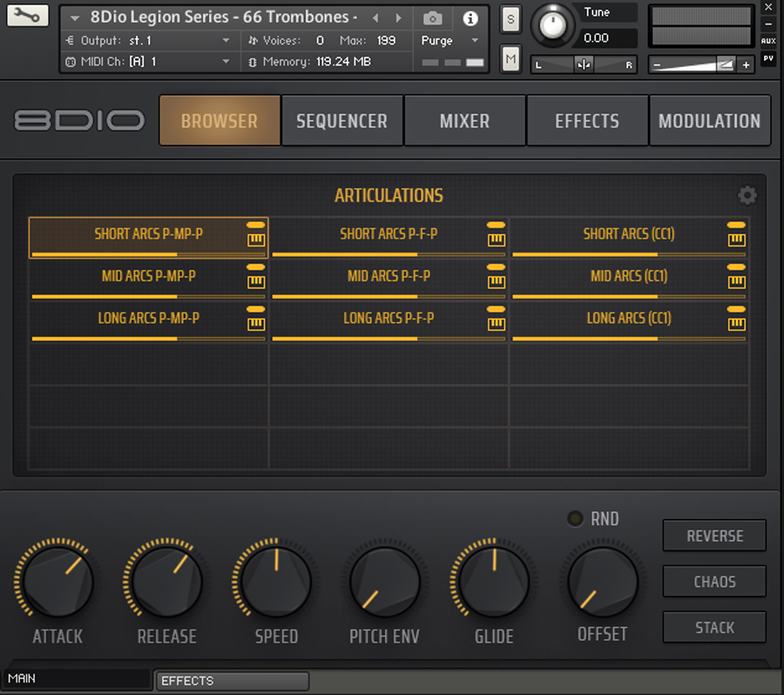Click keyboard icon for Long Arcs P-F-P
Viewport: 784px width, 695px height.
[496, 323]
